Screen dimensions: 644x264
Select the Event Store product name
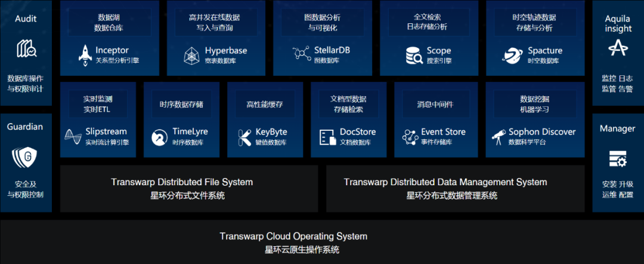[444, 132]
